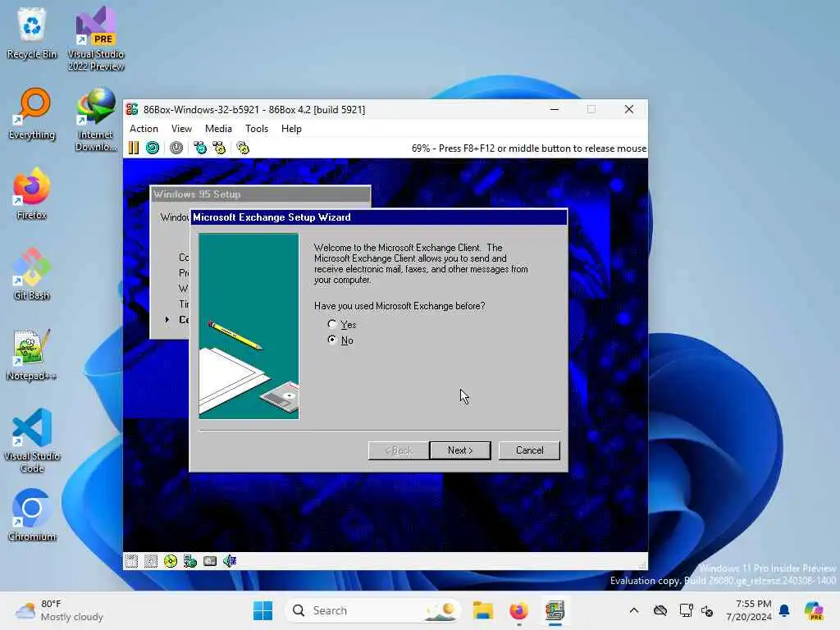Click the Windows 95 Setup window title
840x630 pixels.
[x=197, y=194]
